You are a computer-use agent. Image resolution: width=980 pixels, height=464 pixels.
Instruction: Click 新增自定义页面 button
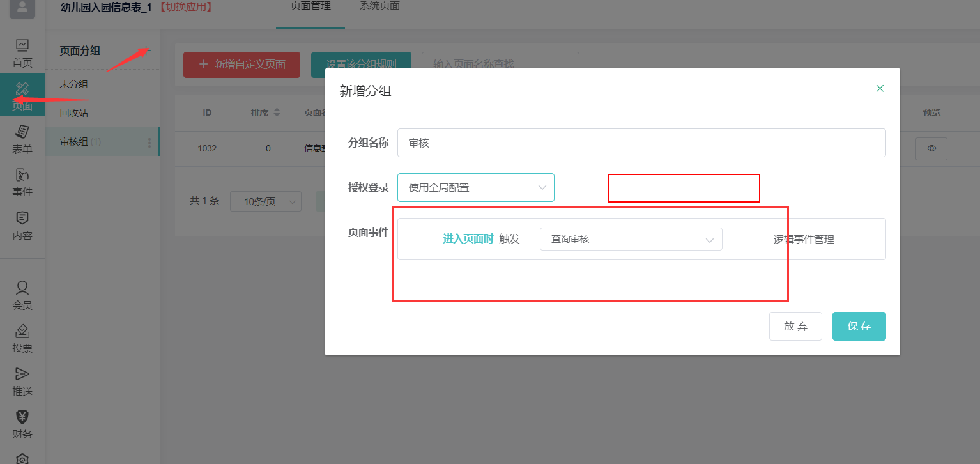point(241,65)
